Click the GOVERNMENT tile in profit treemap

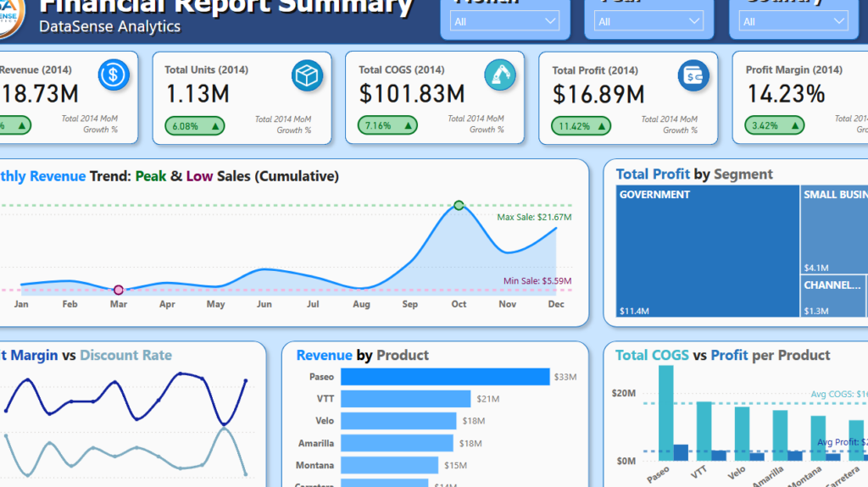[x=708, y=252]
